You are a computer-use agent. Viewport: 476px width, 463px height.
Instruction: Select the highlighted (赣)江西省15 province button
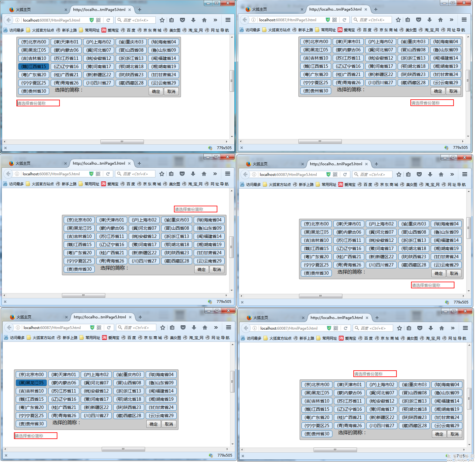[34, 67]
